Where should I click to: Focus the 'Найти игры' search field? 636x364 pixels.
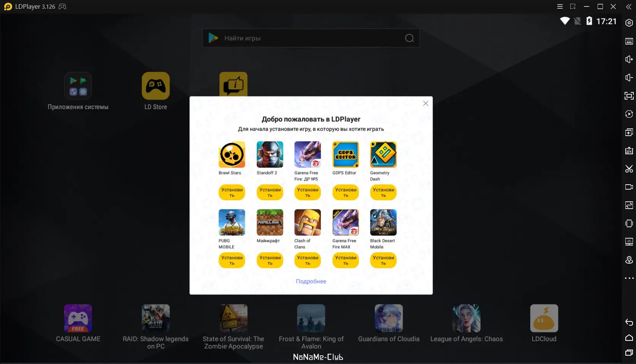pos(311,38)
